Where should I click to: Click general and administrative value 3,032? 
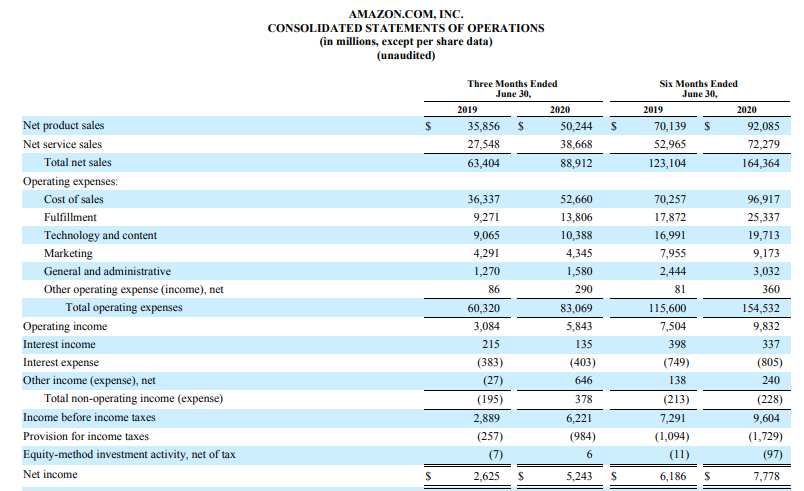coord(766,271)
